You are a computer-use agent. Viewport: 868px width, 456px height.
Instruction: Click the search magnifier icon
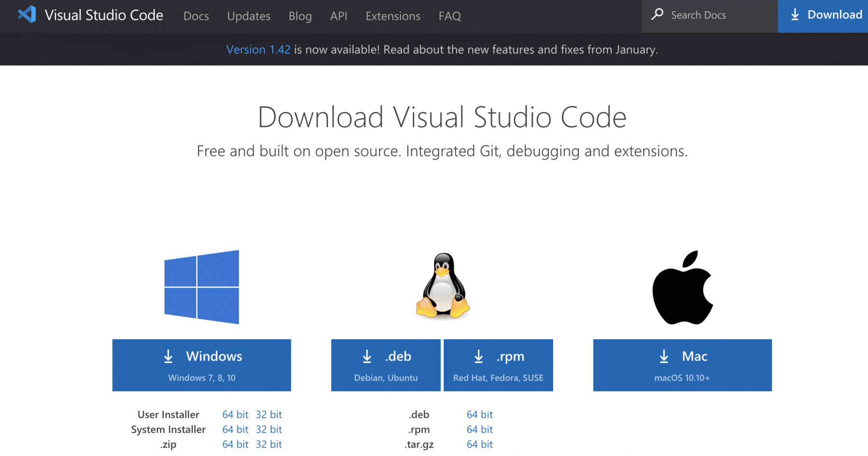click(x=657, y=15)
